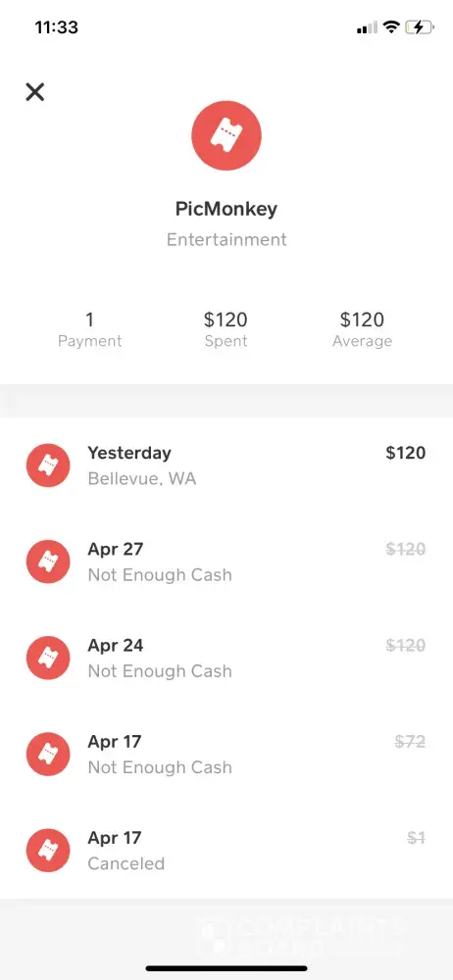Tap the $120 Average statistic
453x980 pixels.
362,329
